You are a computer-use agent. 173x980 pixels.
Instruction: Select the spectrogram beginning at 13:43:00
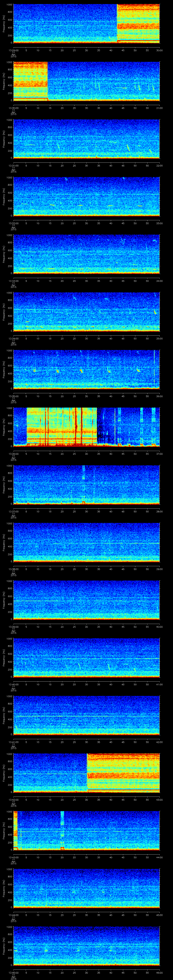pyautogui.click(x=86, y=831)
